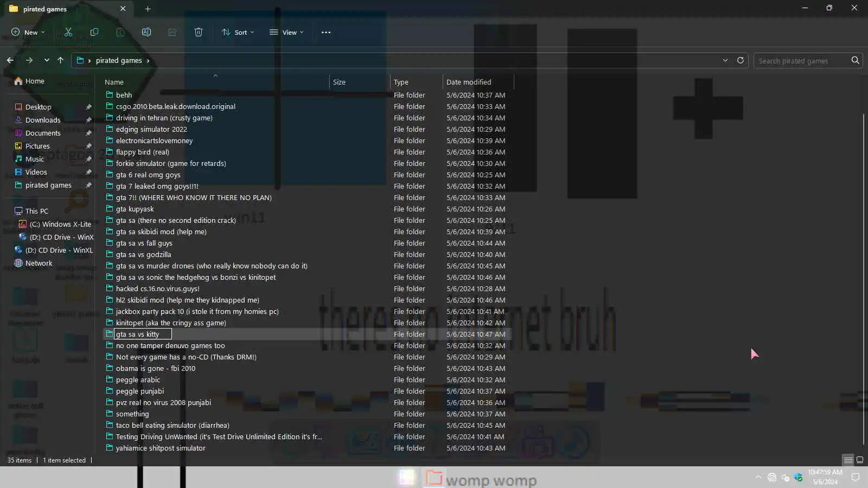868x488 pixels.
Task: Go forward with the right arrow
Action: (x=29, y=60)
